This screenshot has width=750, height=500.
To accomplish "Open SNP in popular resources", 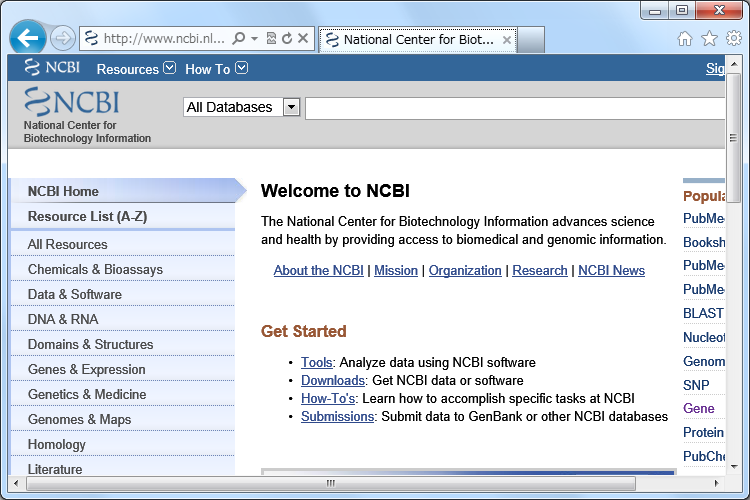I will pos(696,385).
